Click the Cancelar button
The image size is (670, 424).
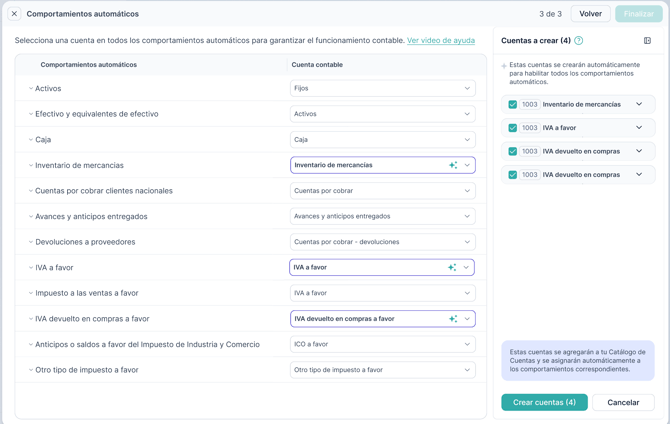tap(623, 402)
